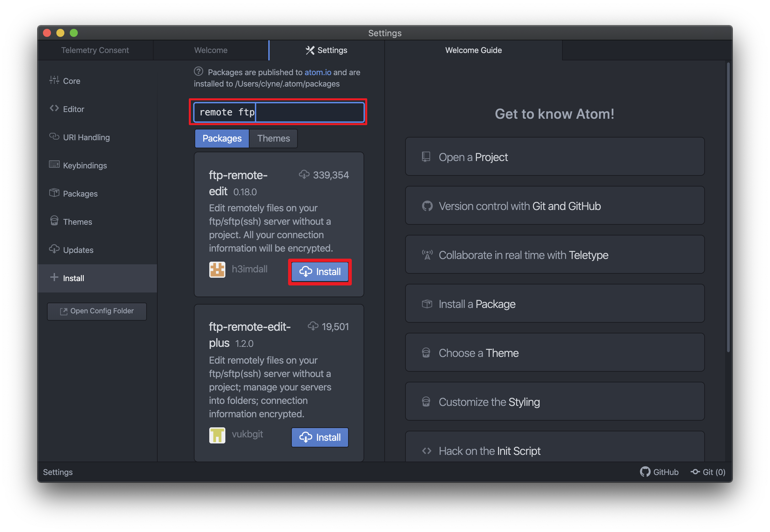
Task: Click the GitHub icon in status bar
Action: (645, 472)
